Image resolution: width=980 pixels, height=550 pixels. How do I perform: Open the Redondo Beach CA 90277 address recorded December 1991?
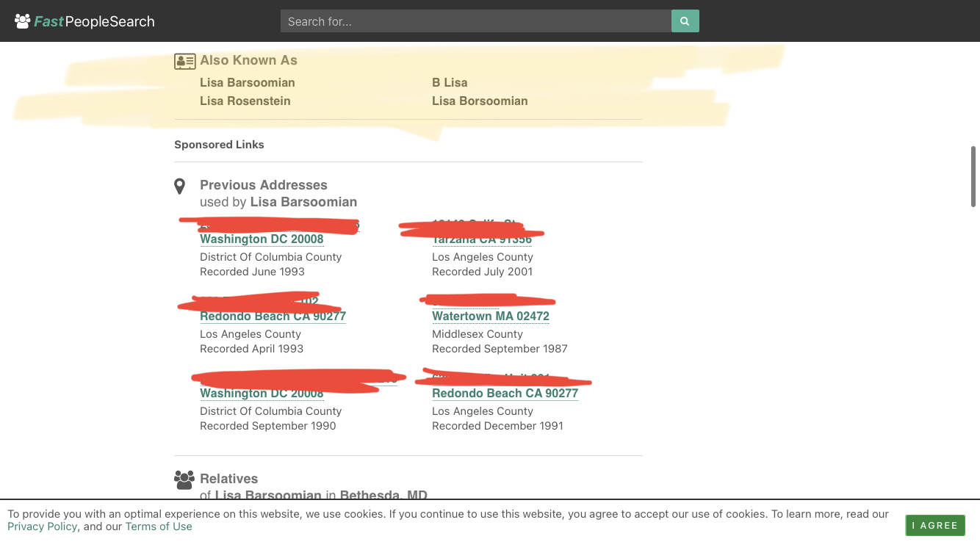[x=505, y=393]
